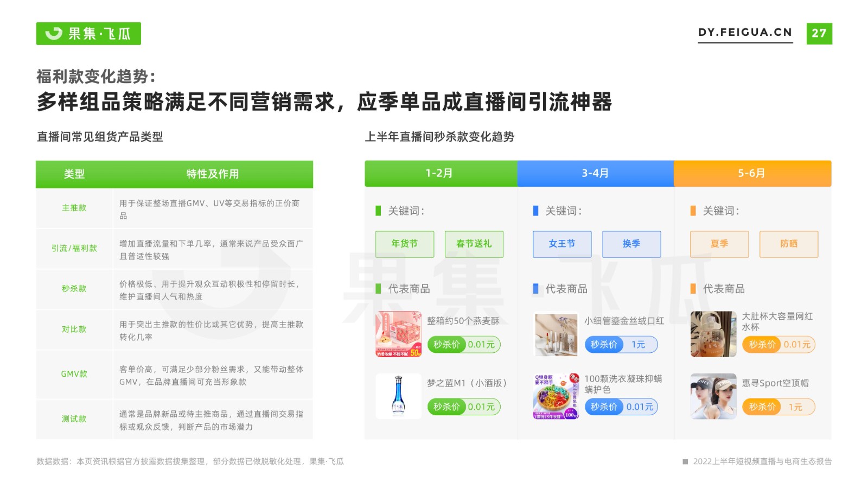Select the 1-2月 tab header
This screenshot has width=868, height=488.
point(441,173)
